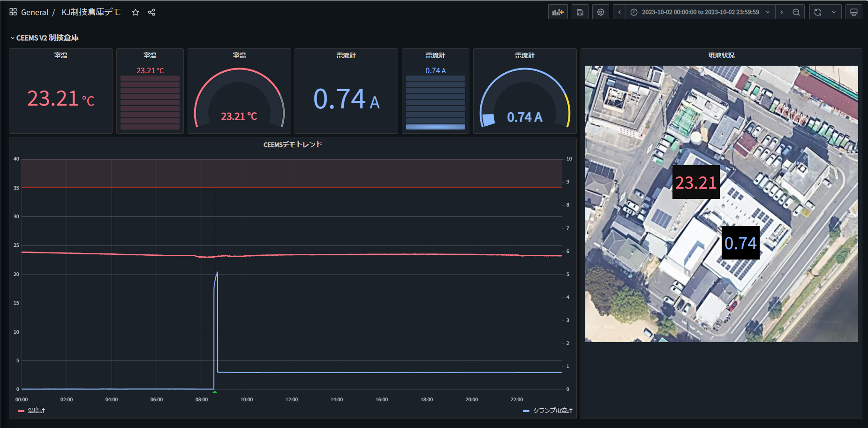The height and width of the screenshot is (428, 868).
Task: Shift time range forward with right arrow
Action: click(x=781, y=12)
